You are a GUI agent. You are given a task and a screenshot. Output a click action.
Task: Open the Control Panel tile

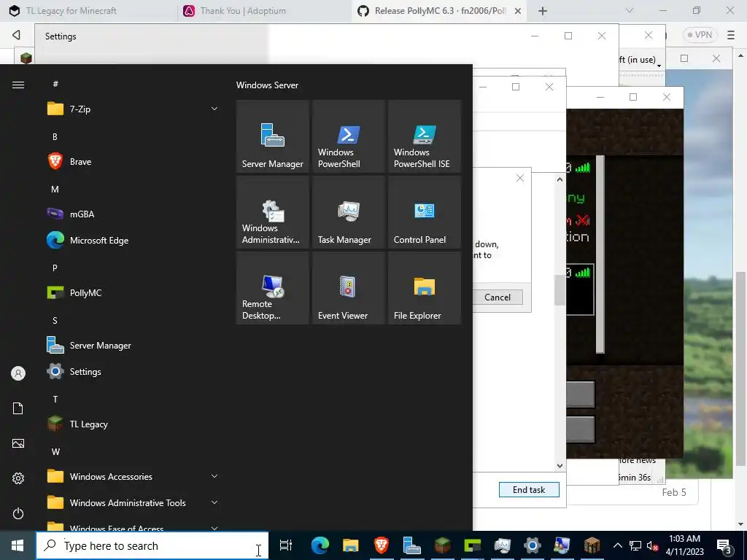coord(425,212)
